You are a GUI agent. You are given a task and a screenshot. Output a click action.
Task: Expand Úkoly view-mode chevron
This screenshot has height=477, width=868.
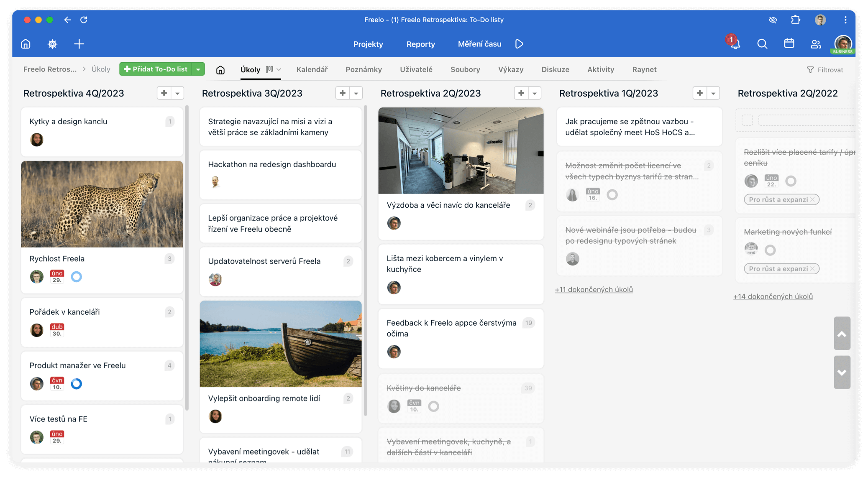279,69
